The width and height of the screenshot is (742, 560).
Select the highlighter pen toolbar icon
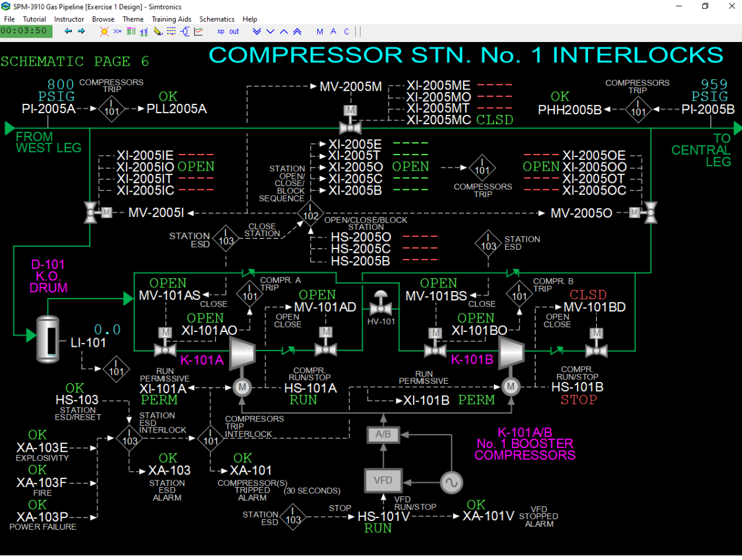click(158, 31)
